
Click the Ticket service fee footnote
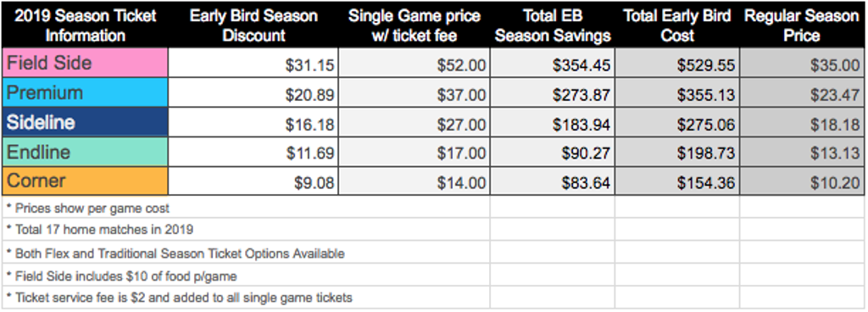[180, 298]
